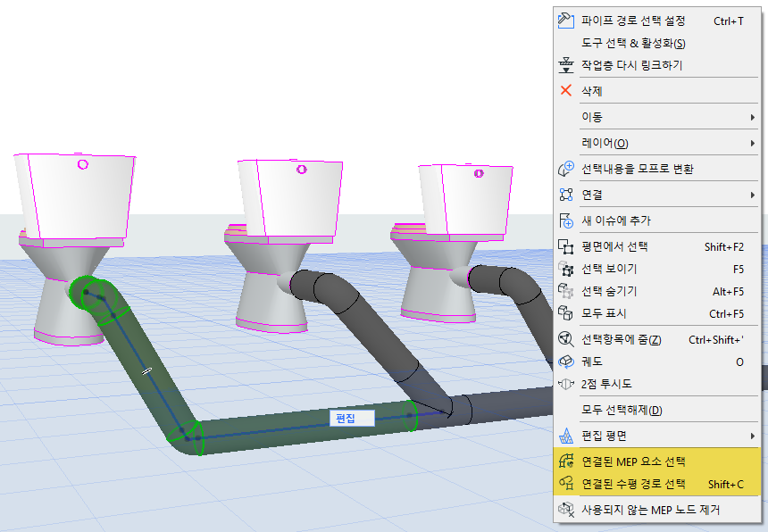Select 작업층 다시 링크하기 menu text
Image resolution: width=768 pixels, height=532 pixels.
pyautogui.click(x=632, y=65)
